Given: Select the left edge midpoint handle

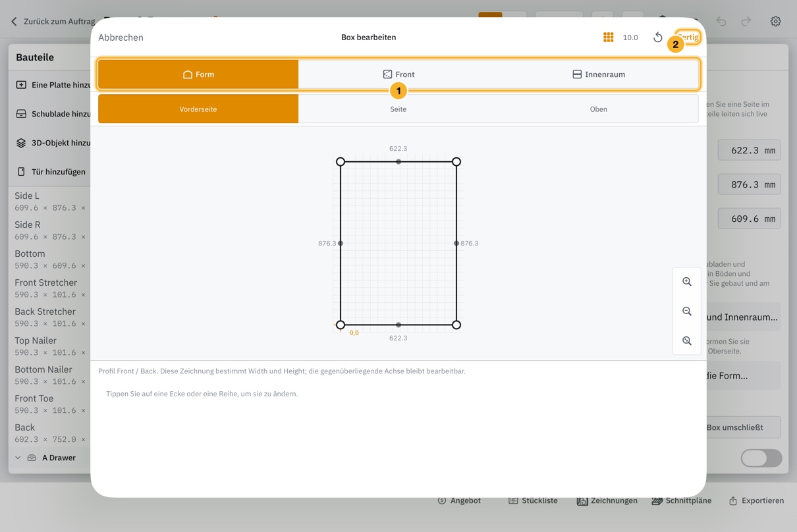Looking at the screenshot, I should 341,243.
